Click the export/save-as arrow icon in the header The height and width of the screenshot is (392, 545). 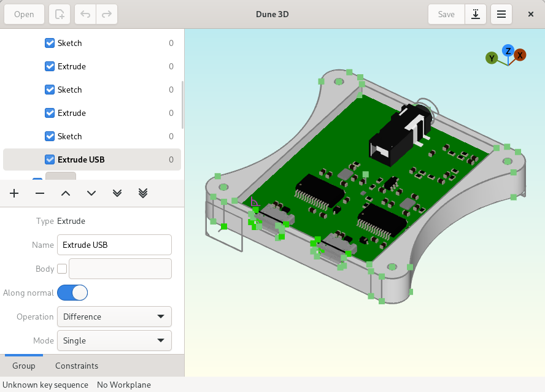pos(476,13)
